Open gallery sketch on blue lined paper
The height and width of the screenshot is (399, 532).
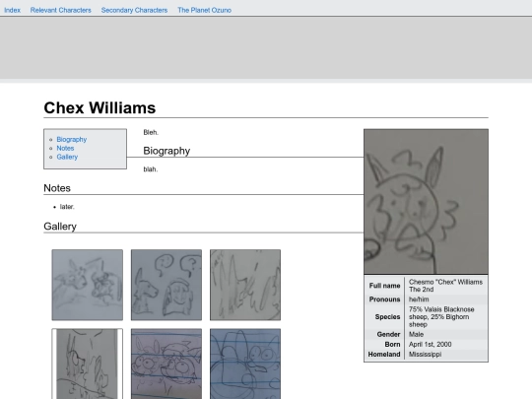pyautogui.click(x=245, y=364)
